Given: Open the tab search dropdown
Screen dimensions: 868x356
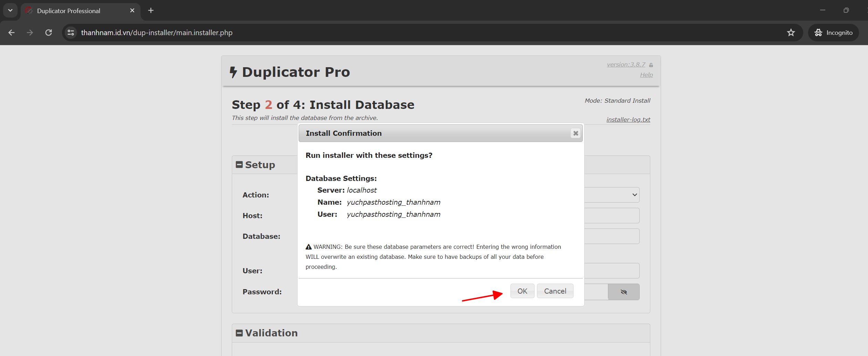Looking at the screenshot, I should point(10,10).
